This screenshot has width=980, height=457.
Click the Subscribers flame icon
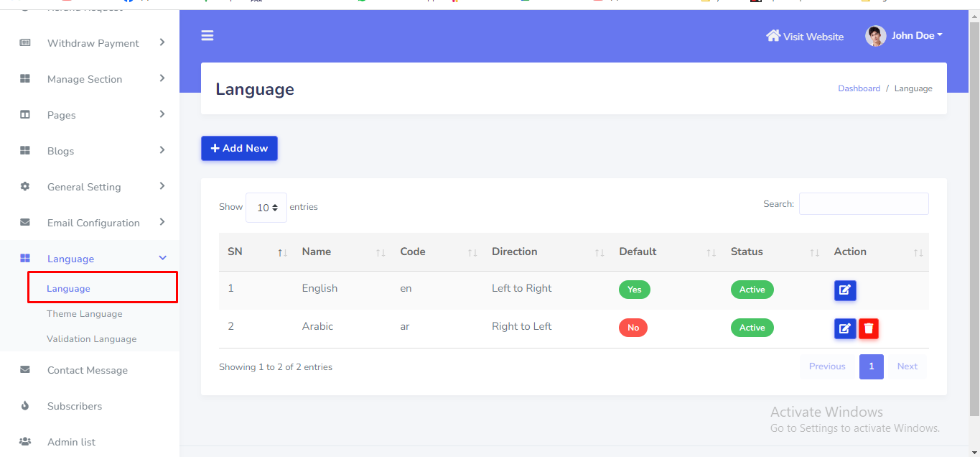click(25, 406)
